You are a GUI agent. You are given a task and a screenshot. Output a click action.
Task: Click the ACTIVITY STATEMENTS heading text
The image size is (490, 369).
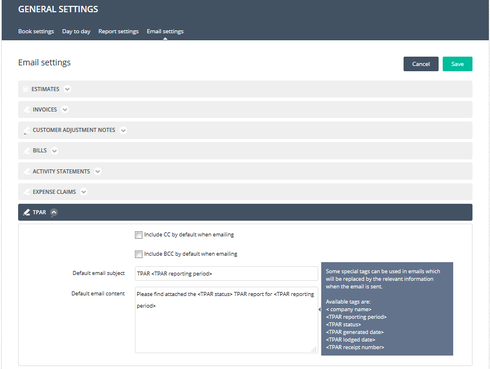click(61, 171)
